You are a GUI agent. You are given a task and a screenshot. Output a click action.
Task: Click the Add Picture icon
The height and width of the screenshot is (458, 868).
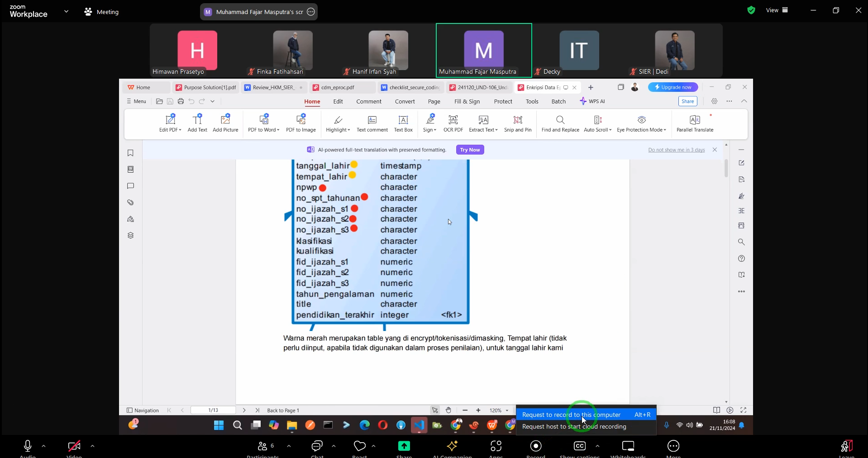[225, 120]
